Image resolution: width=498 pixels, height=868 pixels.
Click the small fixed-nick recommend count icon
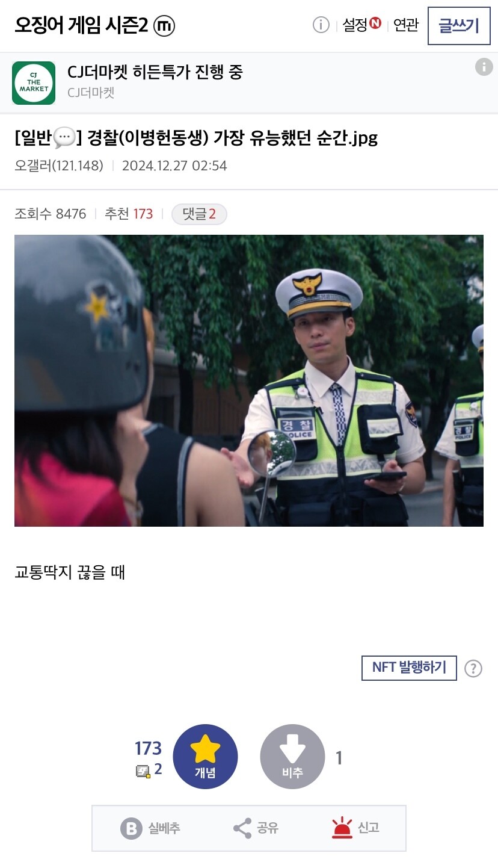pyautogui.click(x=143, y=770)
